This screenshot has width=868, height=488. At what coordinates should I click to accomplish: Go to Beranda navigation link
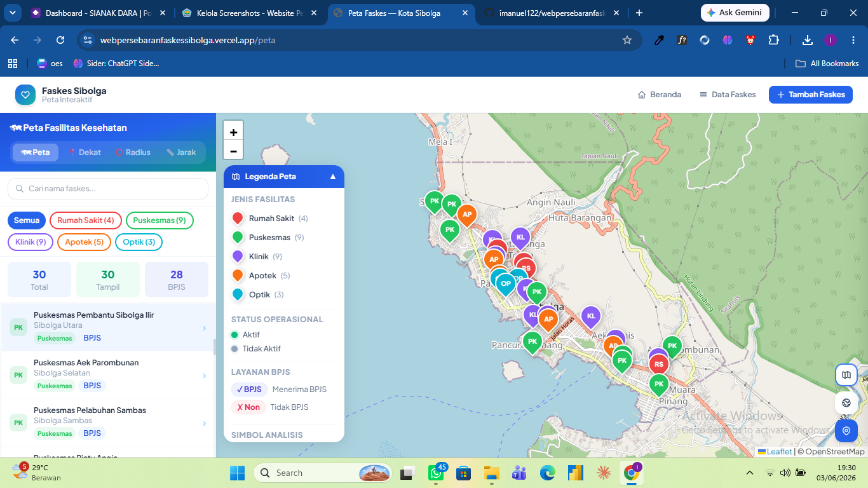point(660,95)
